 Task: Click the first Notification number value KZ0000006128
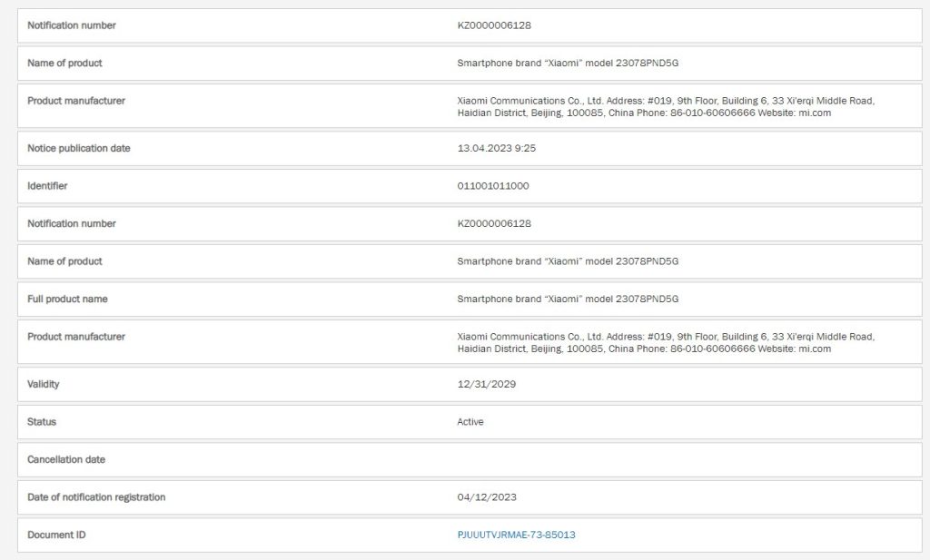click(494, 25)
